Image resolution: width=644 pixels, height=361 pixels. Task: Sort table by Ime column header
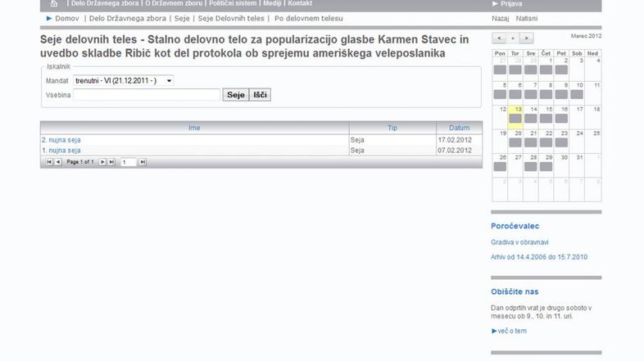point(194,128)
